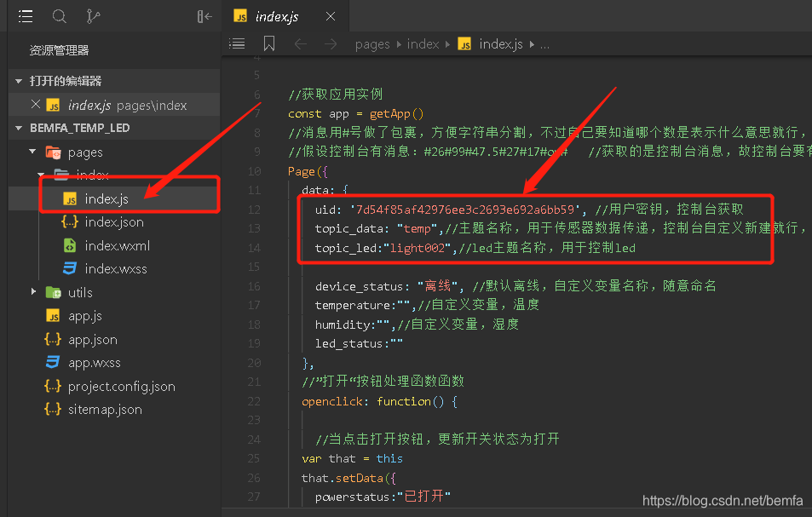The width and height of the screenshot is (812, 517).
Task: Expand the utils folder arrow
Action: [33, 291]
